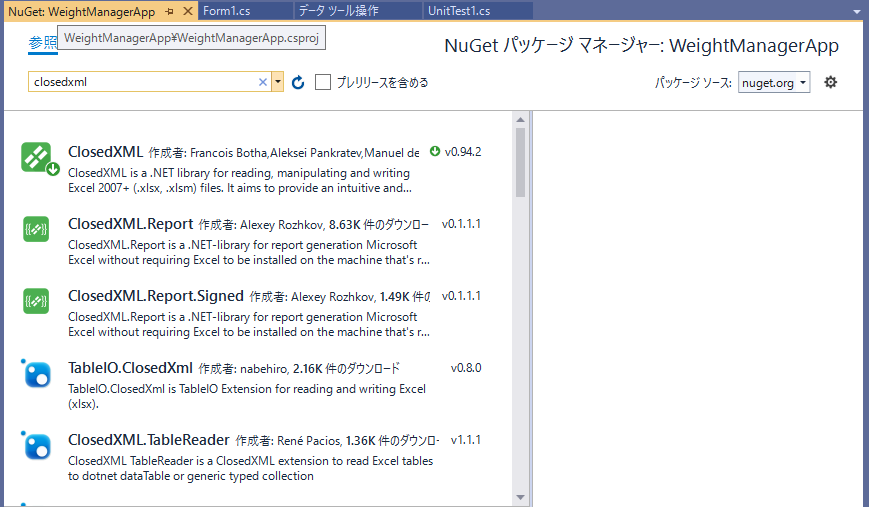Image resolution: width=869 pixels, height=507 pixels.
Task: Refresh the NuGet package search results
Action: [x=298, y=83]
